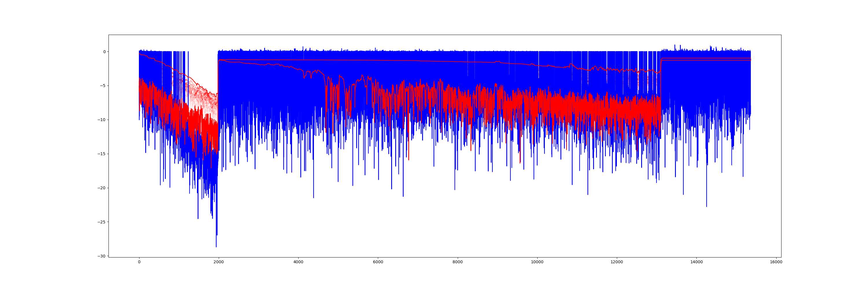The image size is (868, 289).
Task: Click the y-axis tick label 0
Action: 104,52
